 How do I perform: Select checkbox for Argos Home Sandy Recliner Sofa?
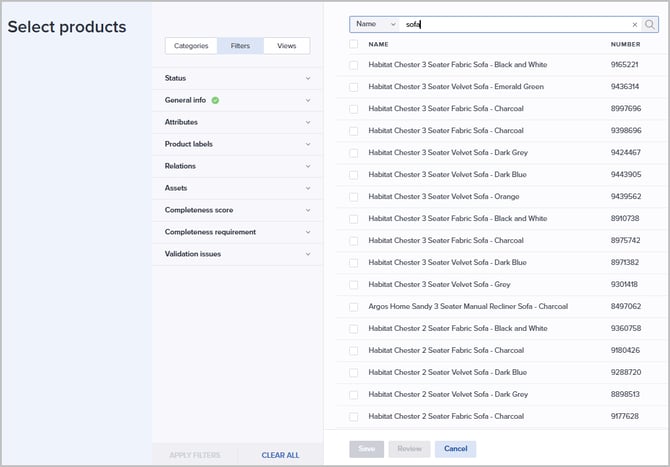(x=354, y=307)
